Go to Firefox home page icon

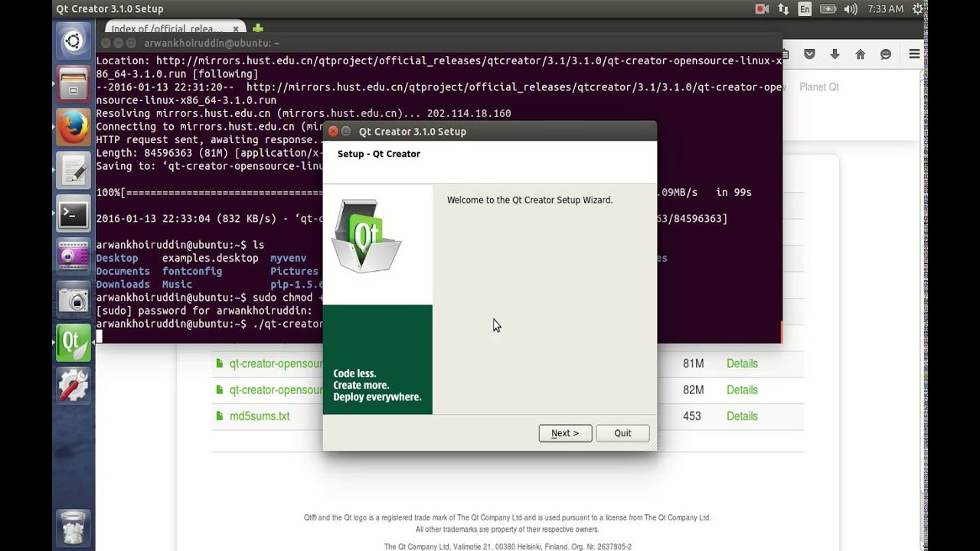pyautogui.click(x=861, y=54)
